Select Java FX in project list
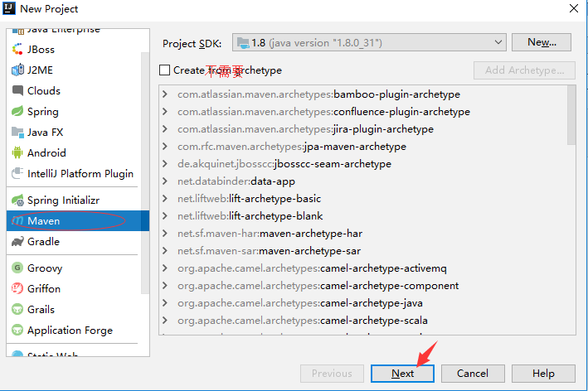588x391 pixels. pos(74,133)
